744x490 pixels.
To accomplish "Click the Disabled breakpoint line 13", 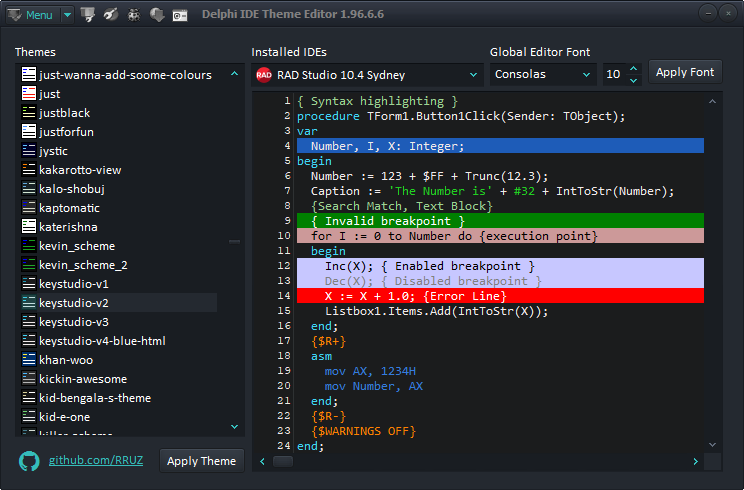I will 500,281.
